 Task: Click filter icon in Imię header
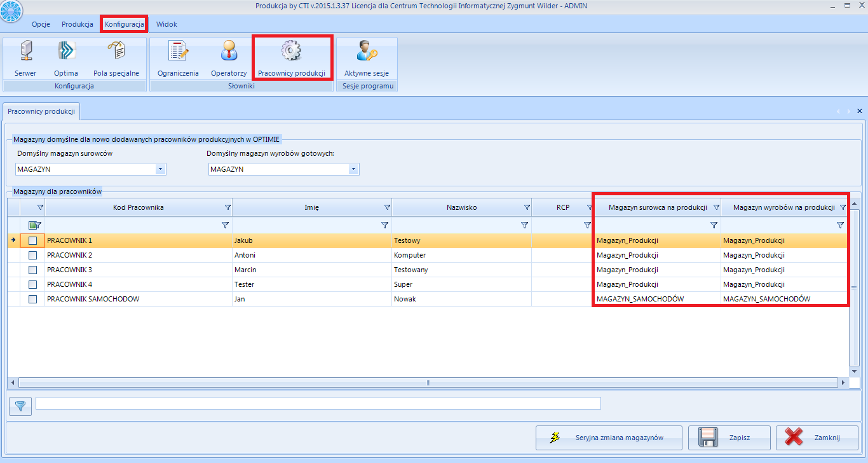click(387, 207)
